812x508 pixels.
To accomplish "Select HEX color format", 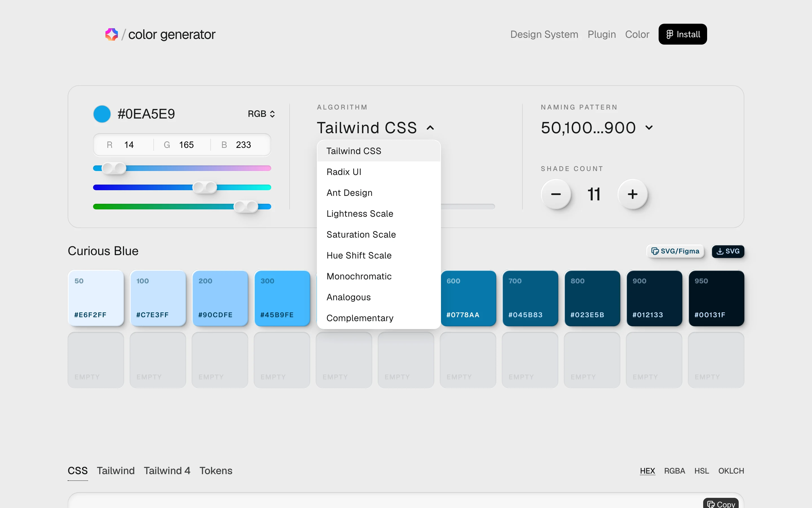I will [647, 471].
